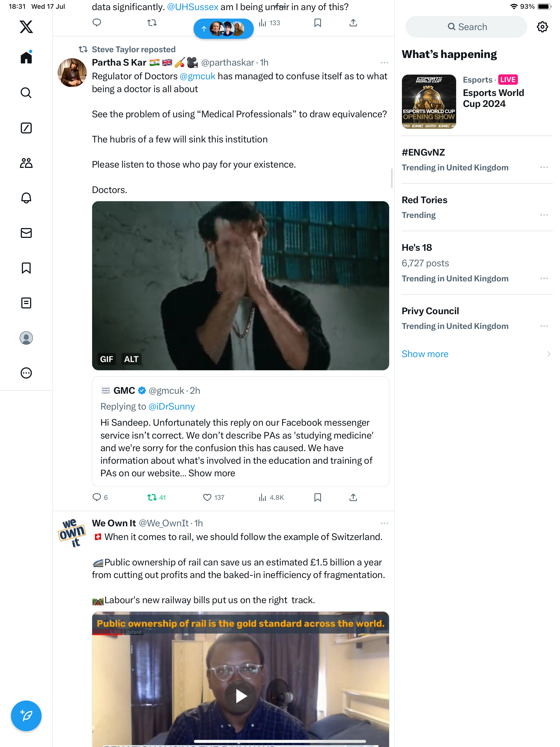
Task: Open Communities people icon in sidebar
Action: tap(26, 163)
